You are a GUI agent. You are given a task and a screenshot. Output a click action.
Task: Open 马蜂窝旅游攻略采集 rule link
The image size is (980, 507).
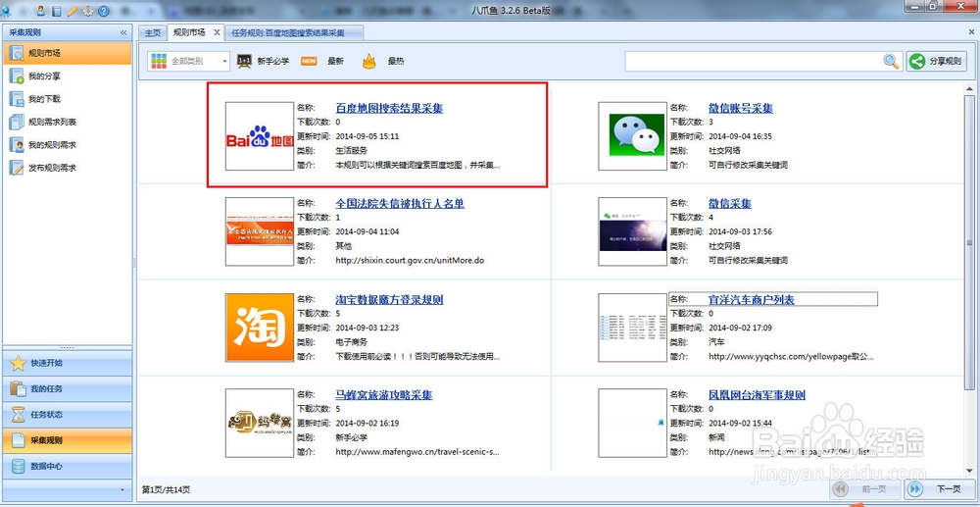(384, 395)
